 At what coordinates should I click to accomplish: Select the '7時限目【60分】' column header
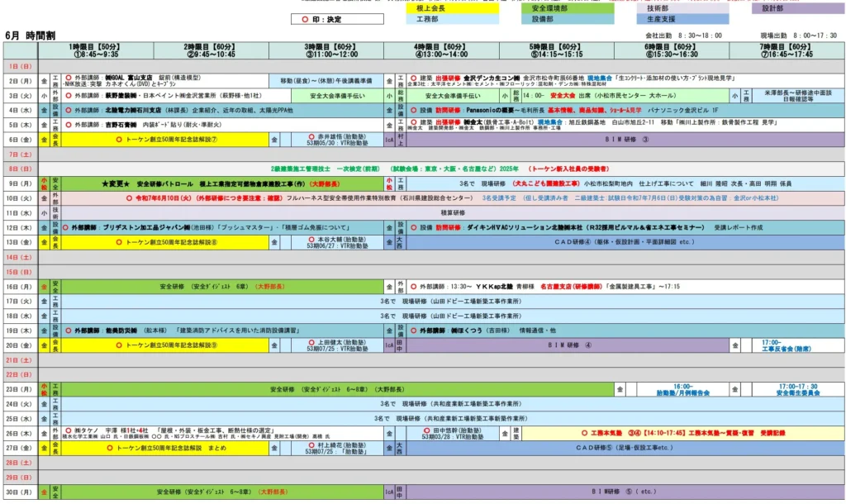pos(787,50)
